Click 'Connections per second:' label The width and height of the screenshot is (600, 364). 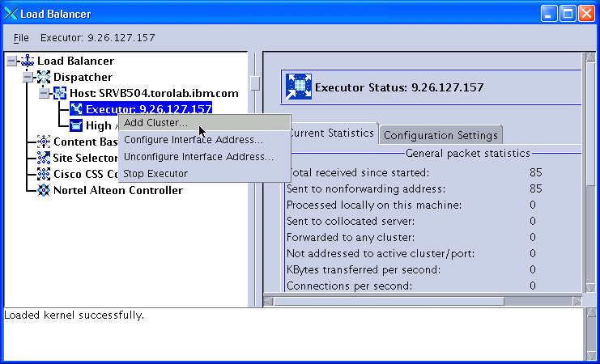click(349, 286)
